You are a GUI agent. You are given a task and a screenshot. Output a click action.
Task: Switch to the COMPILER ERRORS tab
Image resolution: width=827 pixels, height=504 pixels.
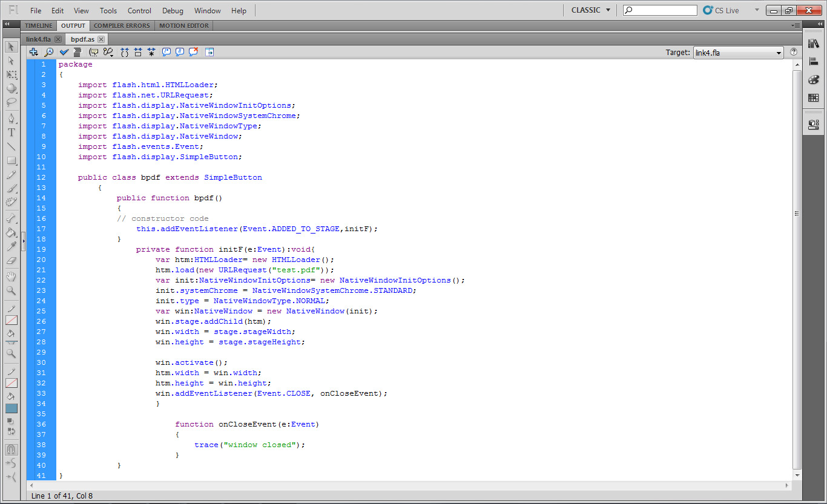tap(122, 25)
